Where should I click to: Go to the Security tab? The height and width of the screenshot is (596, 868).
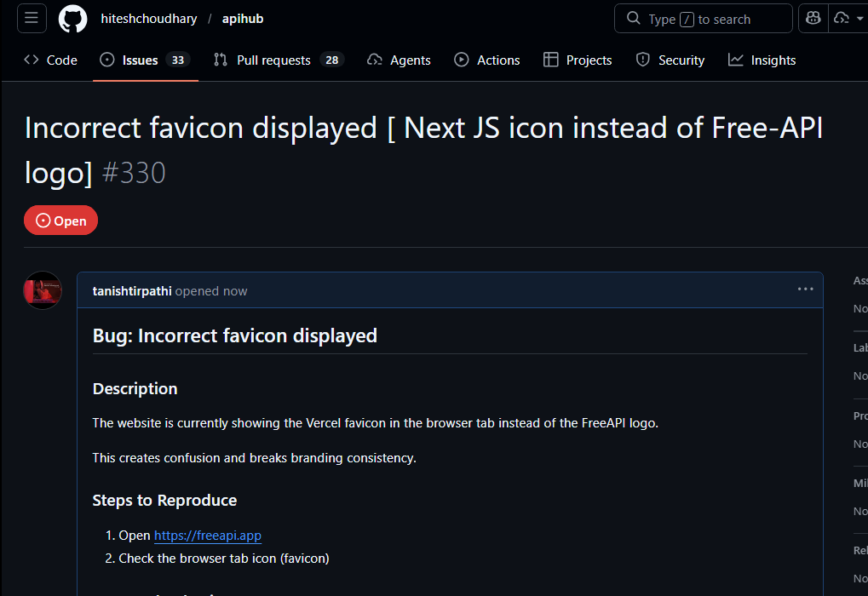(x=670, y=60)
